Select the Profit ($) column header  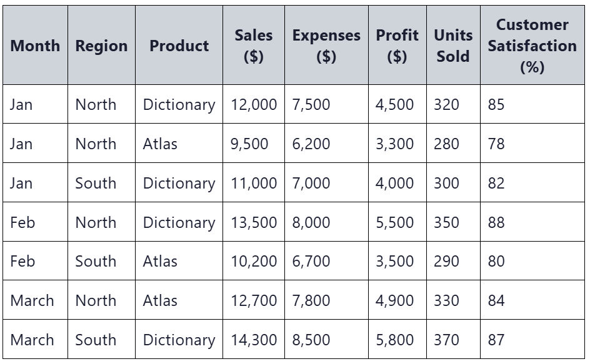click(x=397, y=45)
